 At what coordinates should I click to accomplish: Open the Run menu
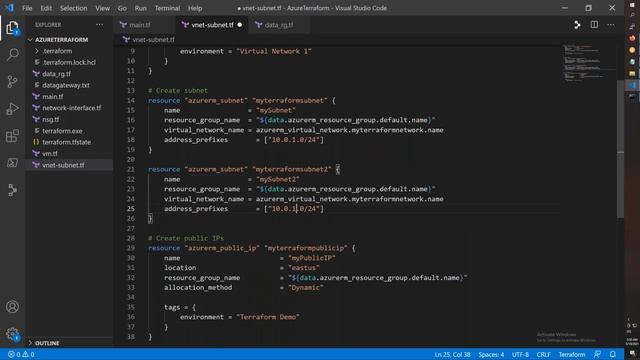pyautogui.click(x=140, y=8)
